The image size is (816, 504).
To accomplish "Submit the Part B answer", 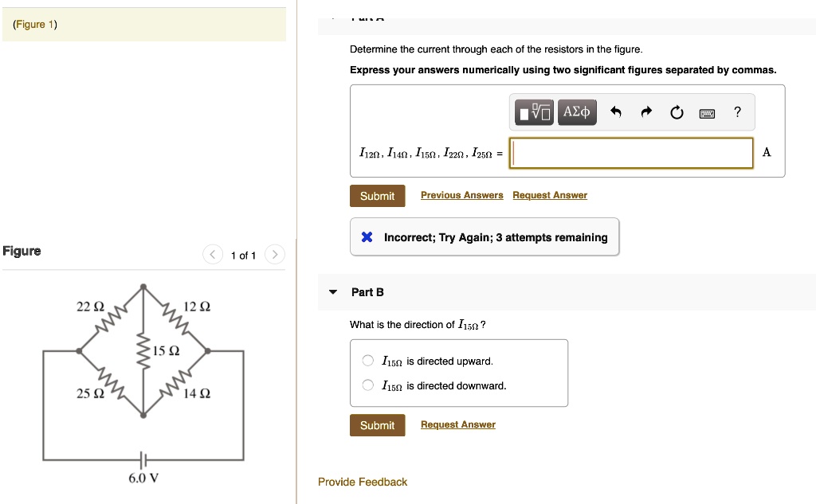I will click(377, 425).
